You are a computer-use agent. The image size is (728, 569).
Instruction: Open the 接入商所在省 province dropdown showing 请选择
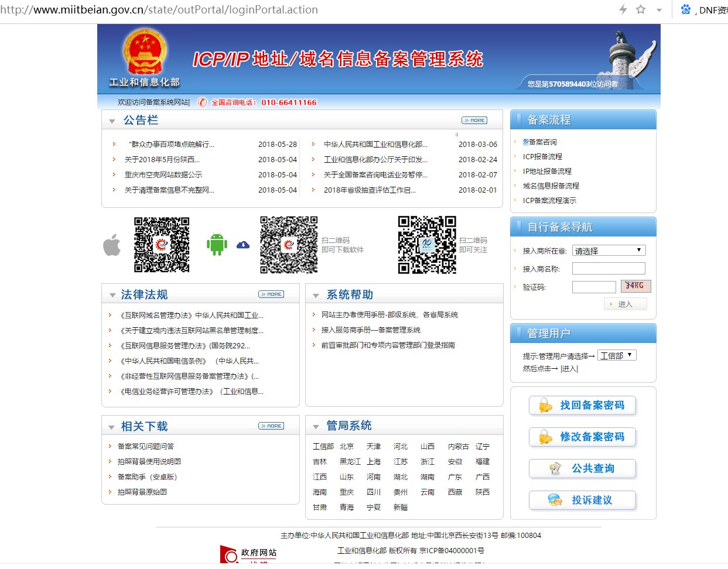pyautogui.click(x=609, y=250)
